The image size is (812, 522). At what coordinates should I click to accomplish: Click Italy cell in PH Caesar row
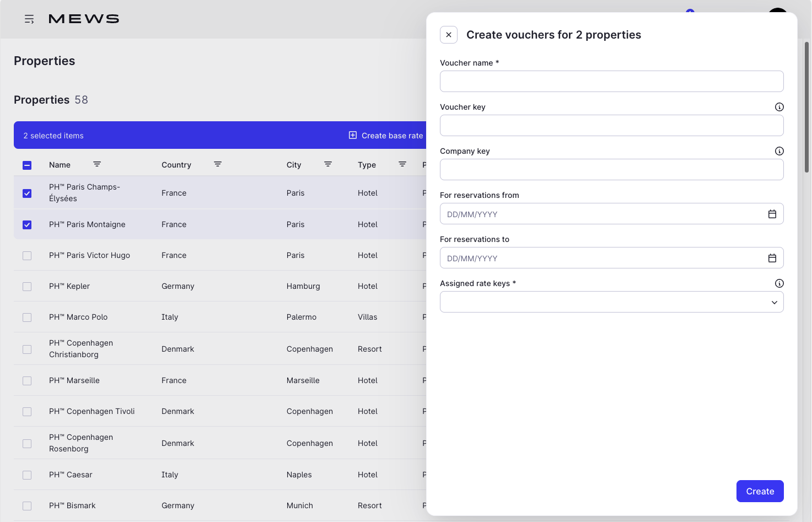point(170,475)
